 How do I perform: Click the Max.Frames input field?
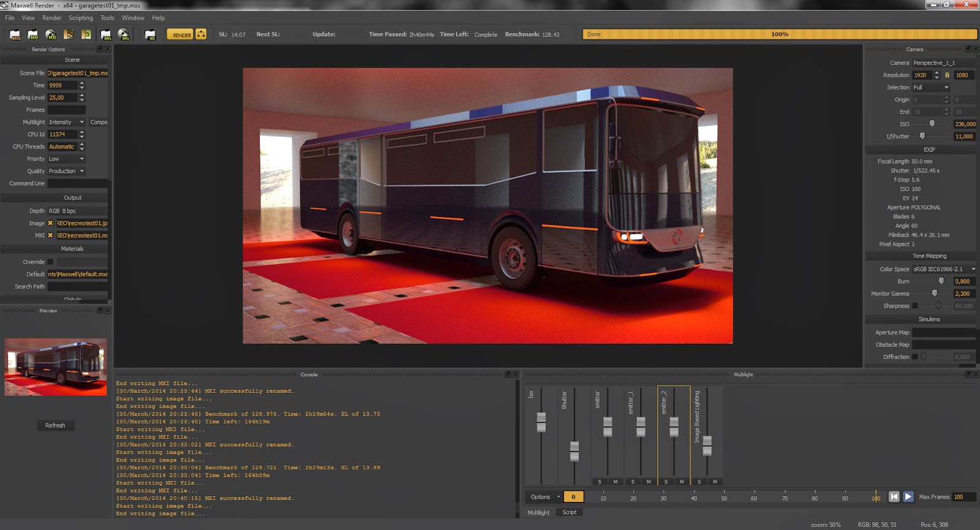[965, 497]
